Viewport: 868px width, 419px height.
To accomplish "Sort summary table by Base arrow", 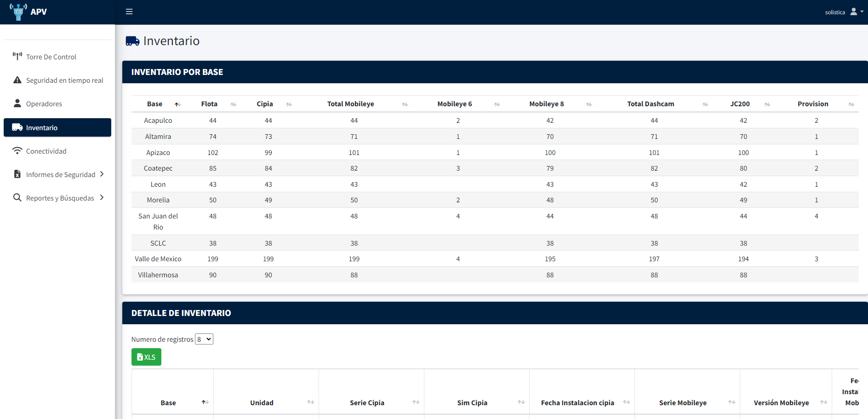I will 177,104.
